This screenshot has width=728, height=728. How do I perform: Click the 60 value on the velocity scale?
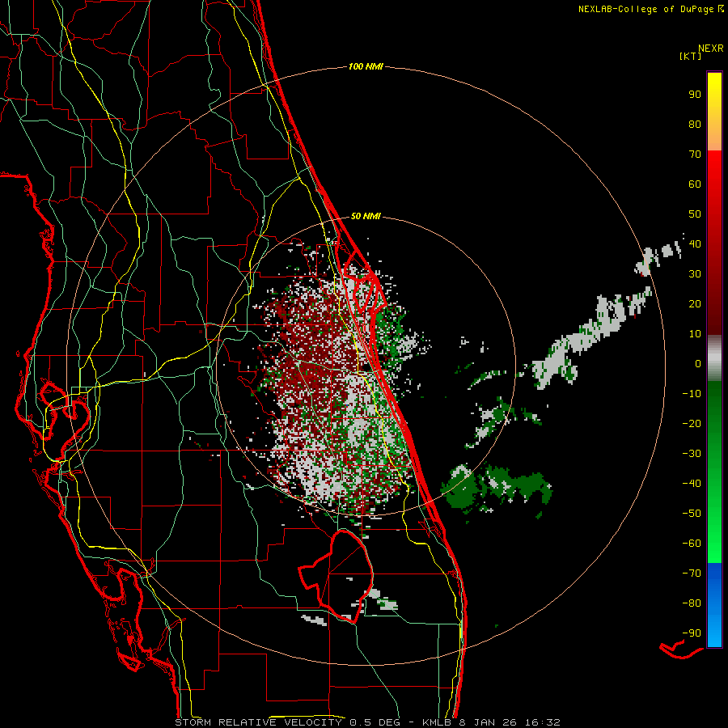695,184
